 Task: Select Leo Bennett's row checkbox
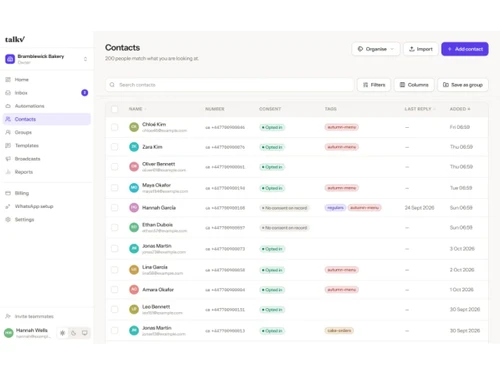[x=114, y=309]
